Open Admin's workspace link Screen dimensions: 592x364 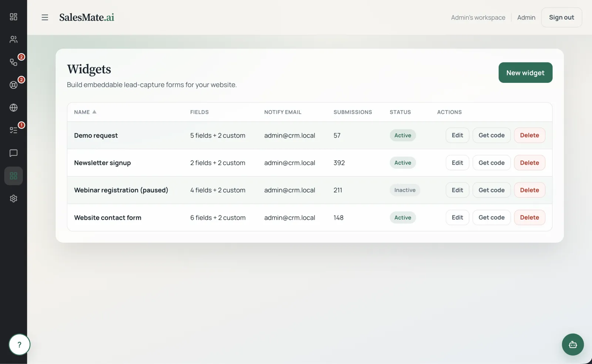pyautogui.click(x=478, y=17)
